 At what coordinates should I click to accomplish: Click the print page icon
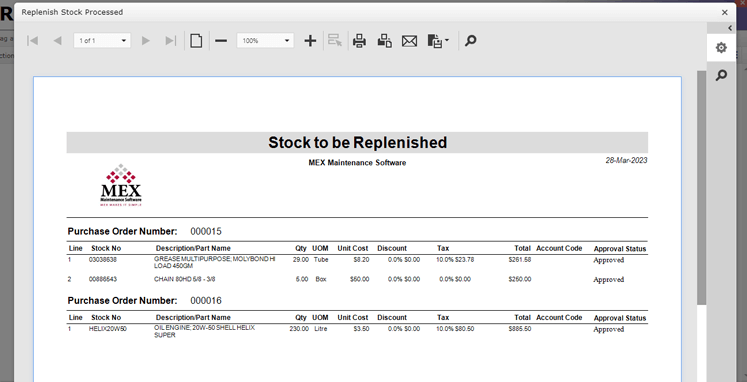384,41
